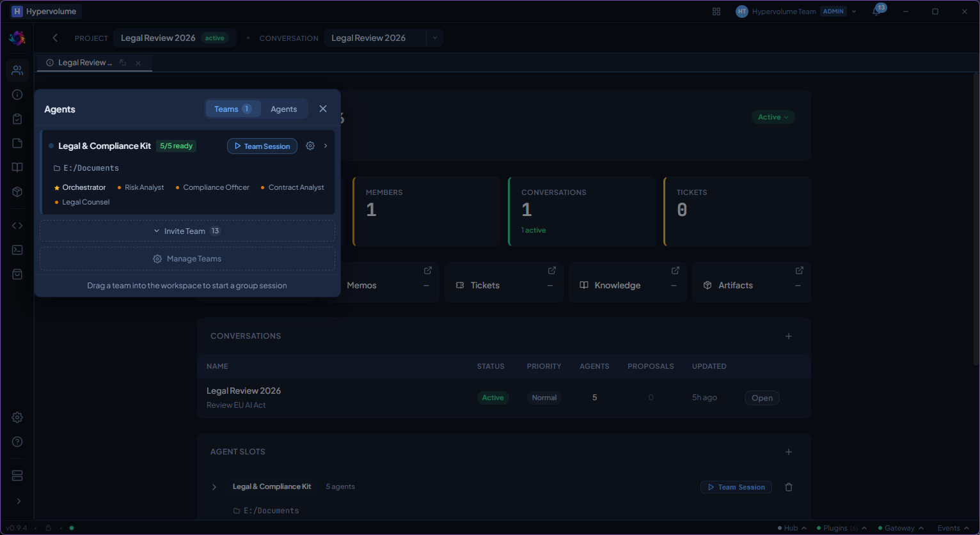Open the document page icon in sidebar

(17, 143)
